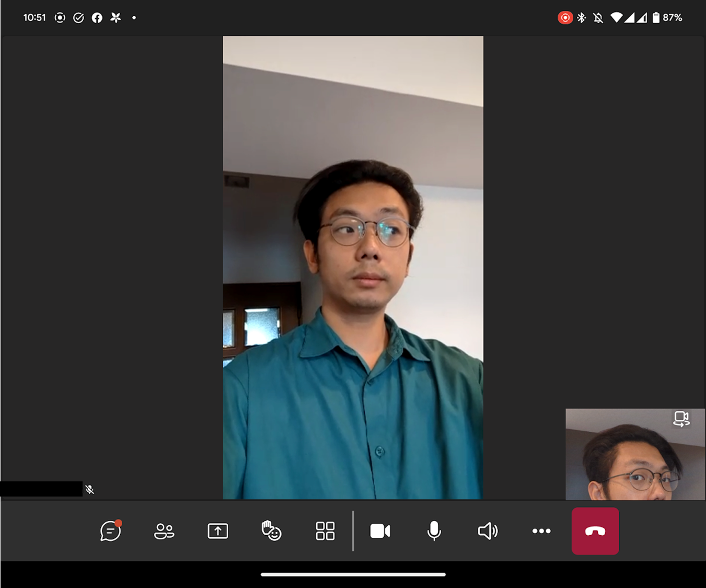Open the share screen option
Viewport: 706px width, 588px height.
(218, 531)
